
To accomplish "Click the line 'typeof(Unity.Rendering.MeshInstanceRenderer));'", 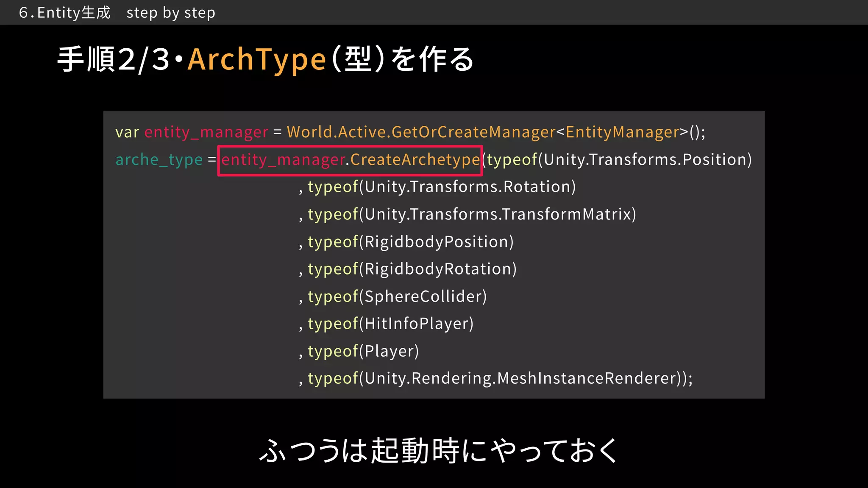I will click(500, 378).
